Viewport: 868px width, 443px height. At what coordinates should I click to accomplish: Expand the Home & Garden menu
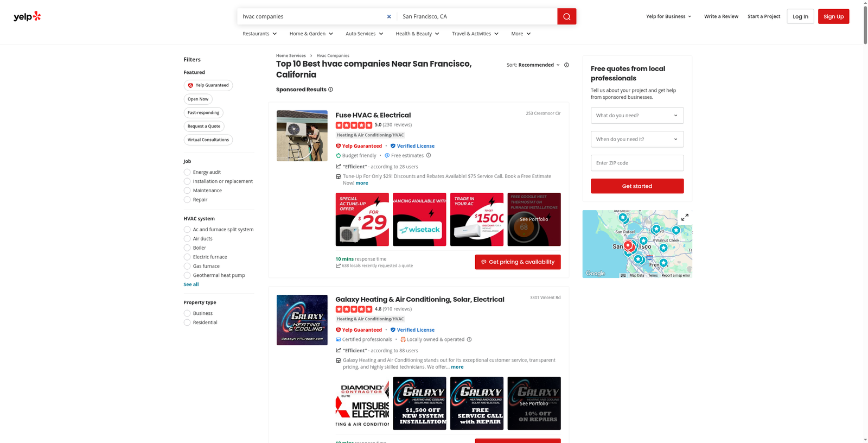311,34
